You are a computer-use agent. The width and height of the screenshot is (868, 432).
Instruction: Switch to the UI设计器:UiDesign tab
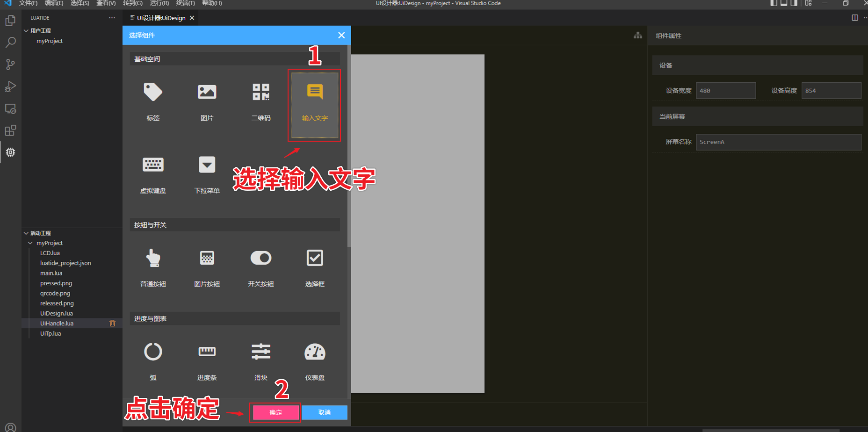click(160, 18)
